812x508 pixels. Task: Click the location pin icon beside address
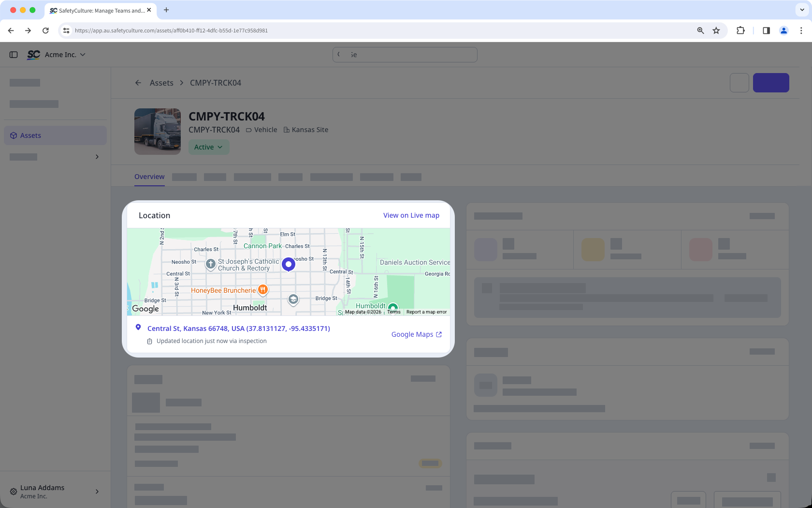coord(138,328)
